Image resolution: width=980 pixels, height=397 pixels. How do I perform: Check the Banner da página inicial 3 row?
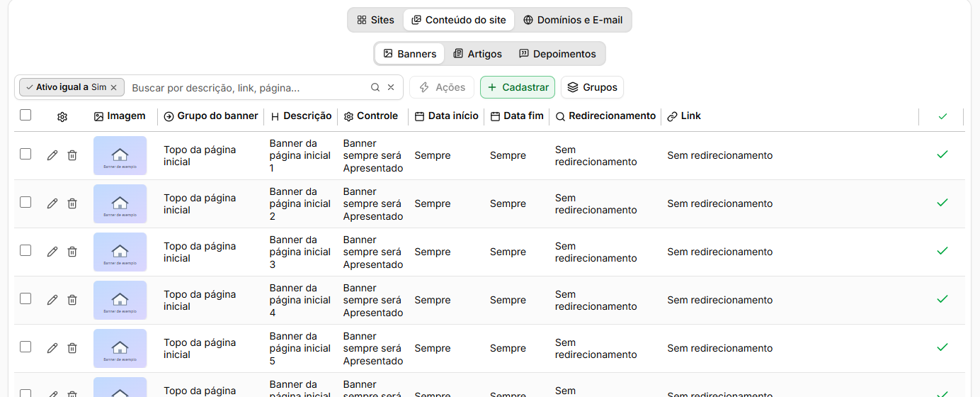pyautogui.click(x=25, y=250)
